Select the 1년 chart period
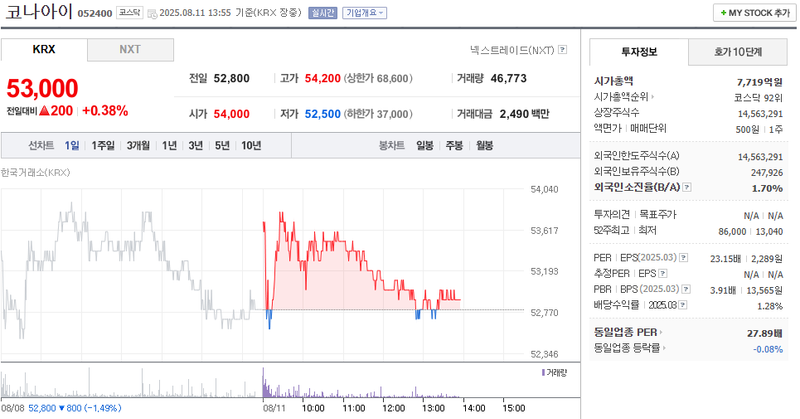This screenshot has height=419, width=800. [x=169, y=145]
